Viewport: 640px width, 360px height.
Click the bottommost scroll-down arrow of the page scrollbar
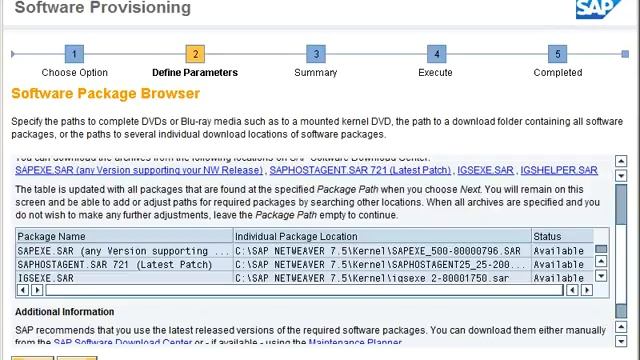pos(621,341)
